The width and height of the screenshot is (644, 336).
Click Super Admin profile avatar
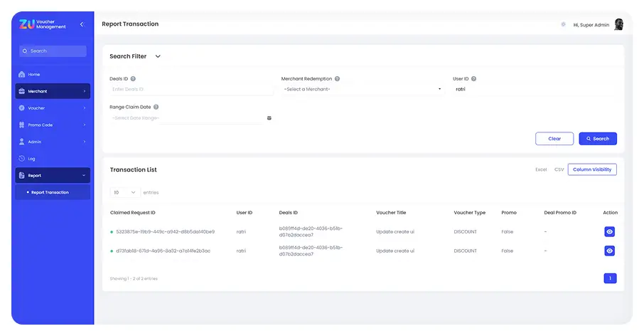(x=618, y=24)
